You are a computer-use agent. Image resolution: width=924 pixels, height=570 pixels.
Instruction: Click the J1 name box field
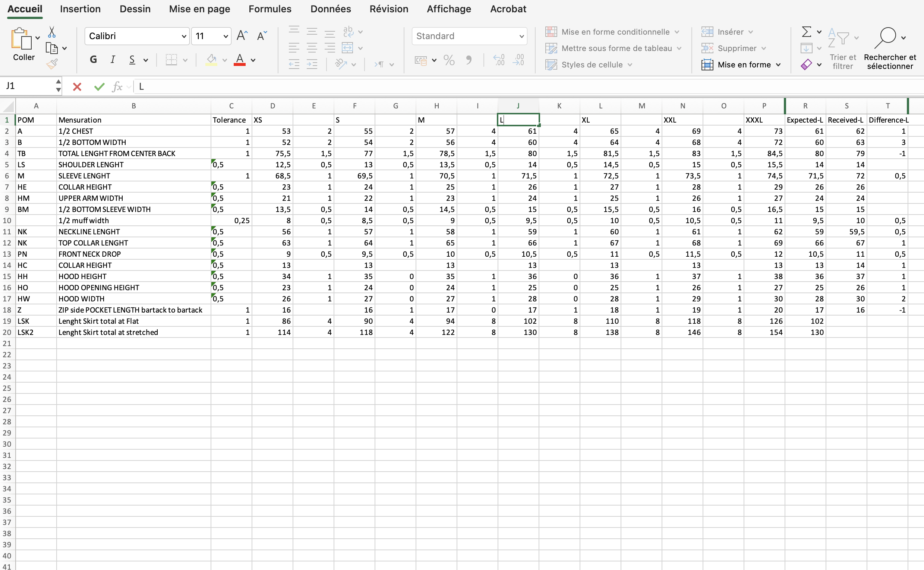click(x=28, y=86)
